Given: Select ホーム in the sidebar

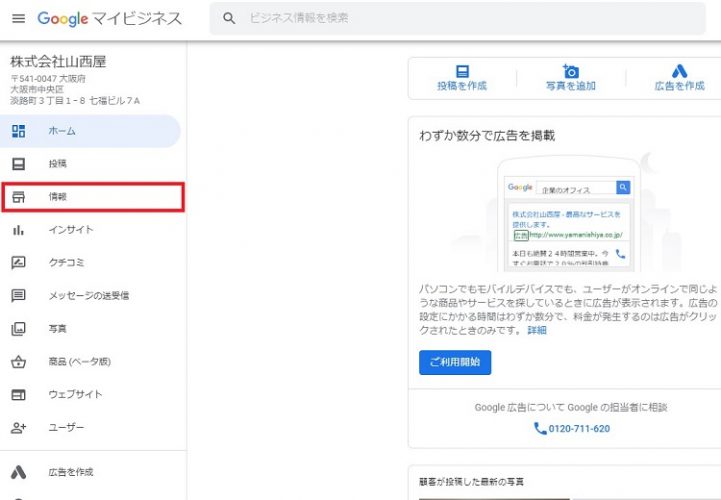Looking at the screenshot, I should (90, 131).
